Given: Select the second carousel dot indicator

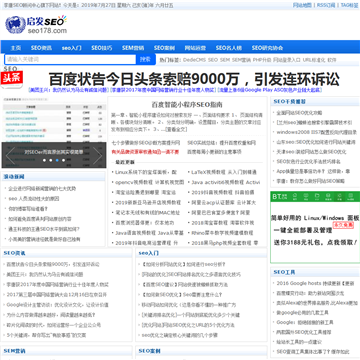Looking at the screenshot, I should [x=51, y=160].
